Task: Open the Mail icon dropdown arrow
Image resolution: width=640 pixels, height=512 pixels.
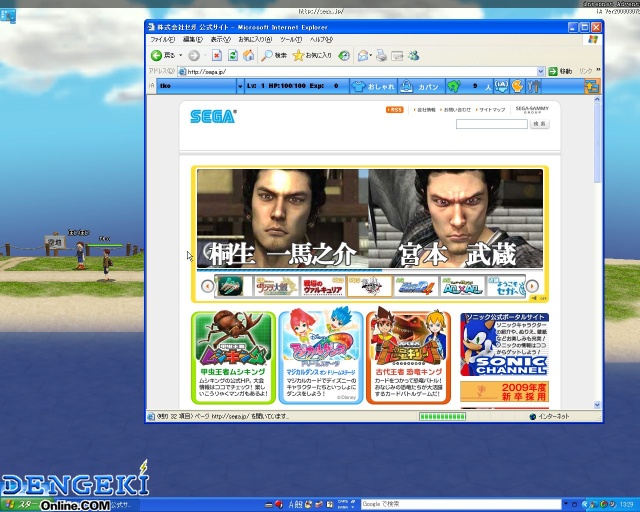Action: [x=371, y=56]
